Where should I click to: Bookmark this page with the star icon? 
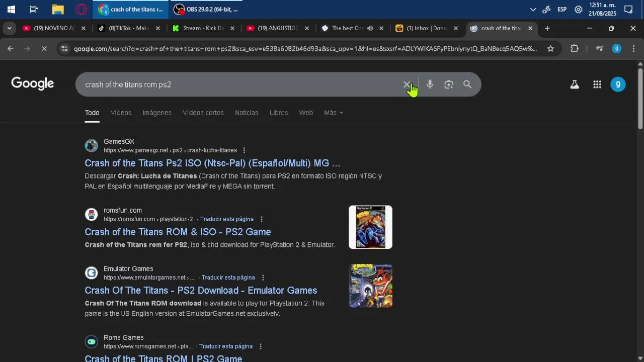tap(550, 49)
